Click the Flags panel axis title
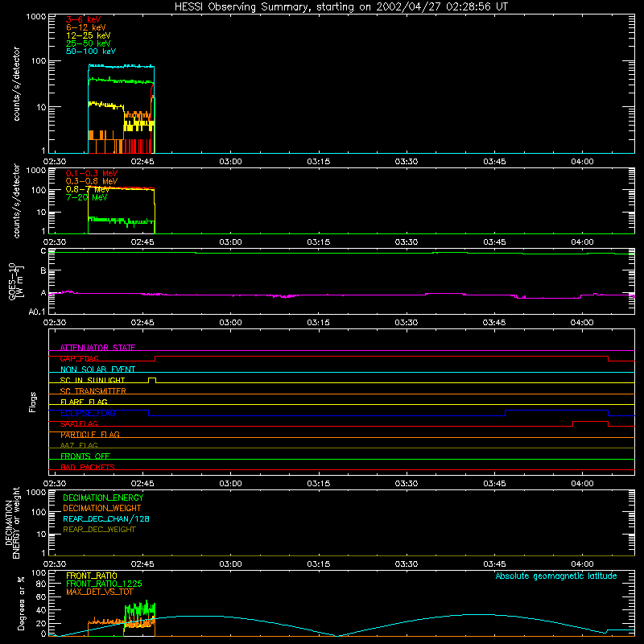644x644 pixels. [32, 402]
